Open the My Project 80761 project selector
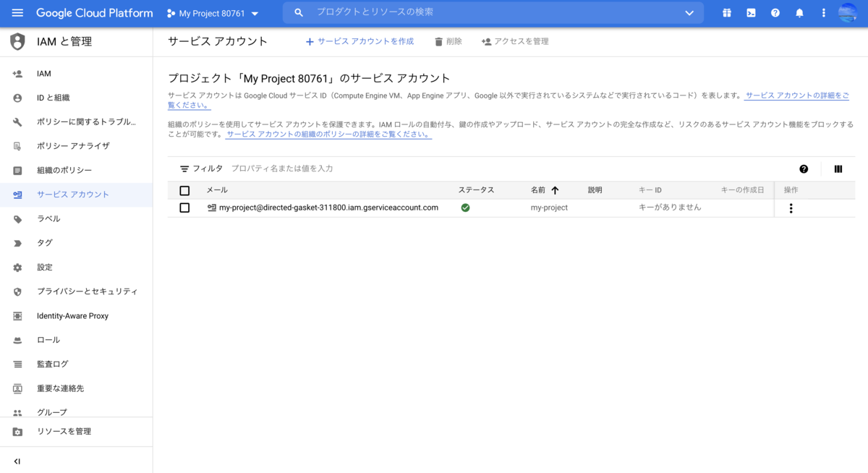The height and width of the screenshot is (473, 868). [210, 12]
